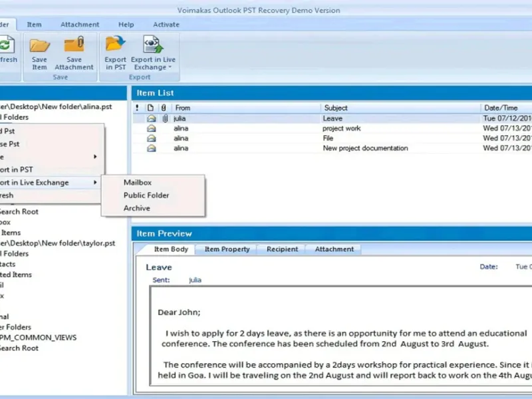Select Archive in the export submenu
This screenshot has width=532, height=399.
(x=137, y=208)
